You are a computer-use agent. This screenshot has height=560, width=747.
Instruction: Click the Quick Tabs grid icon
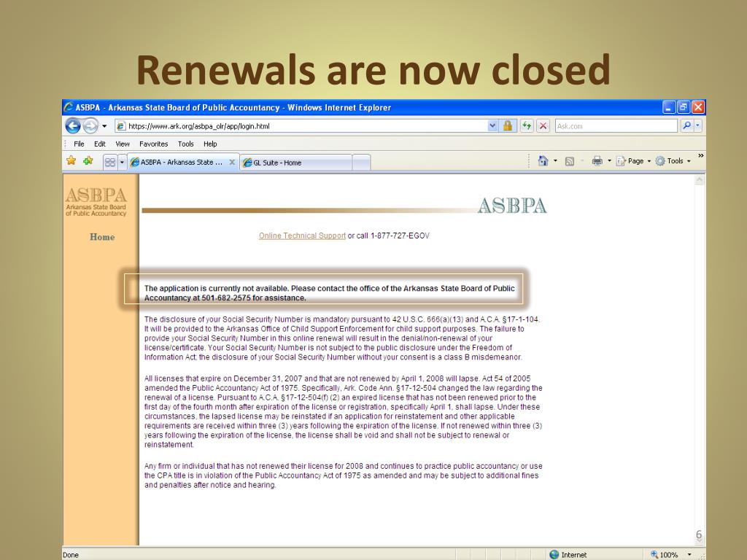110,163
